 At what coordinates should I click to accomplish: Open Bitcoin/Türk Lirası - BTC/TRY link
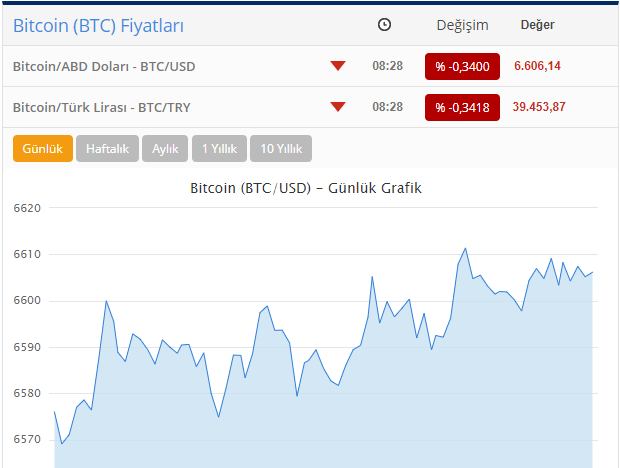tap(102, 108)
